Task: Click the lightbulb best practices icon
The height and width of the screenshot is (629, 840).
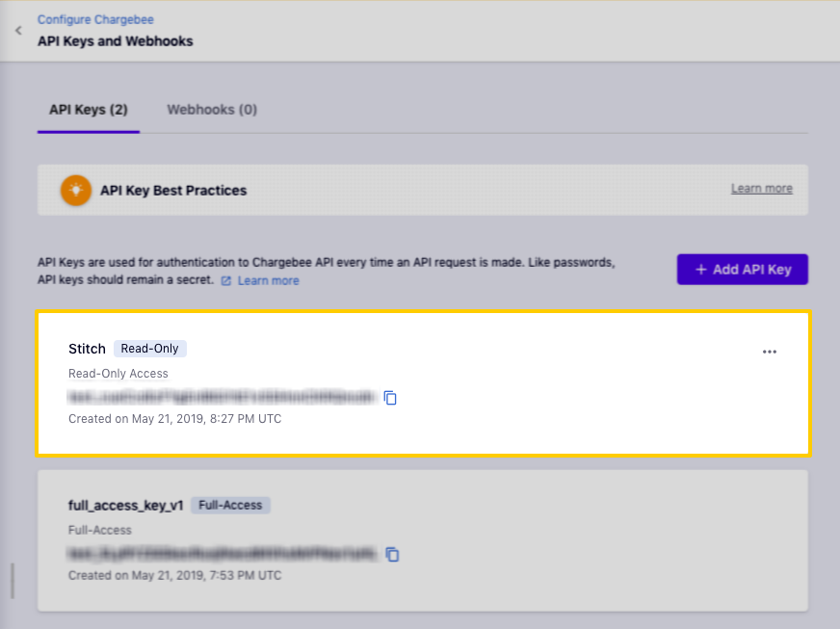Action: click(75, 190)
